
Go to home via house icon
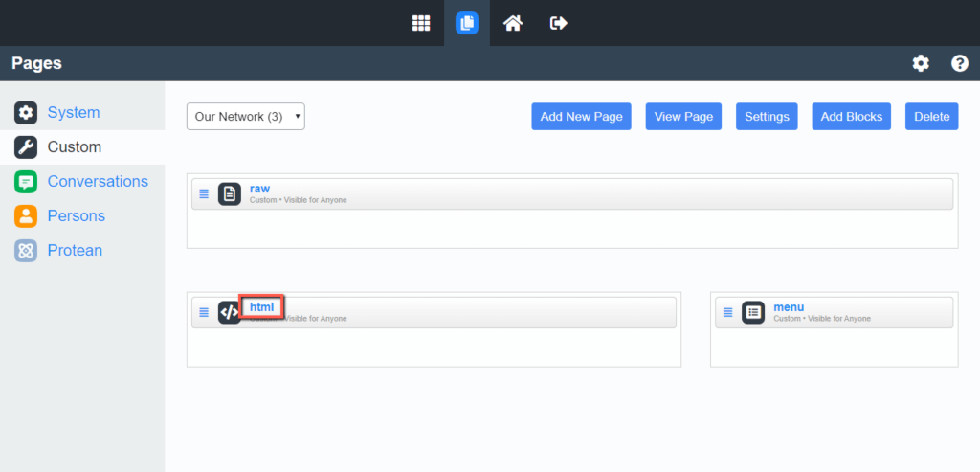tap(513, 23)
